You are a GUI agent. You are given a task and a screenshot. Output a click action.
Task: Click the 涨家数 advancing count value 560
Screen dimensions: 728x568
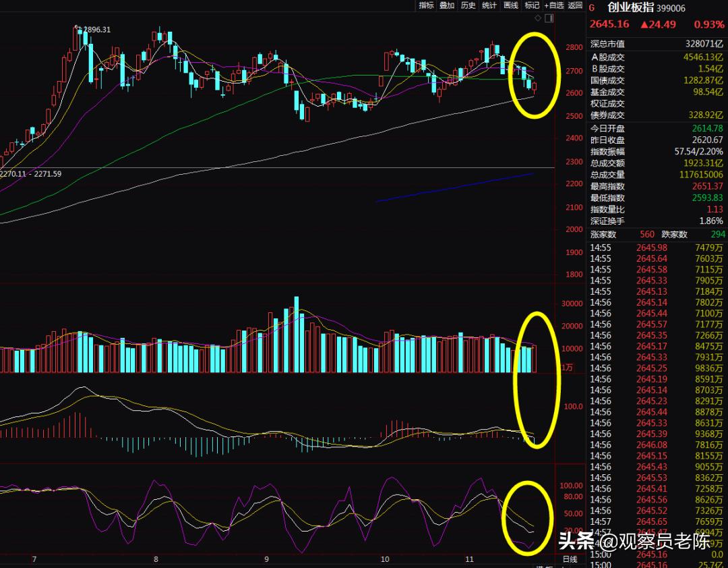click(647, 234)
